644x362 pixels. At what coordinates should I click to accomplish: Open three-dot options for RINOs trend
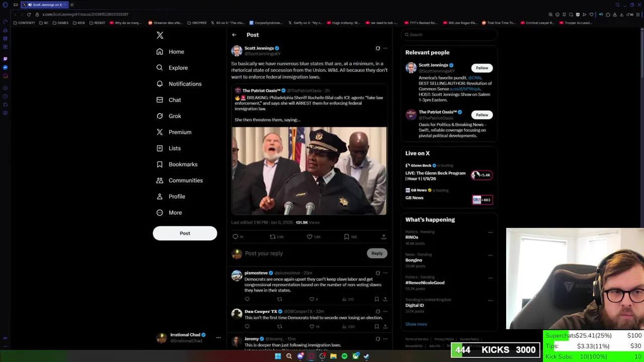[x=491, y=232]
